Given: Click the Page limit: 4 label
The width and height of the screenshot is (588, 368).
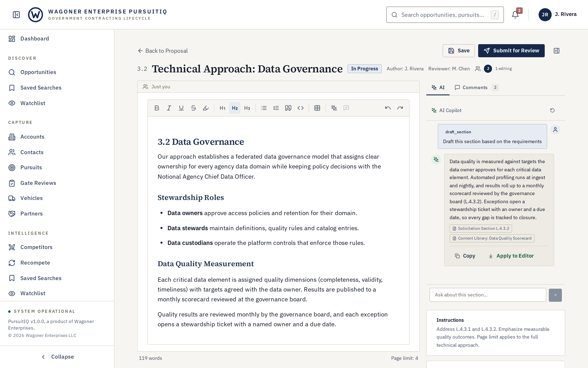Looking at the screenshot, I should [x=404, y=358].
